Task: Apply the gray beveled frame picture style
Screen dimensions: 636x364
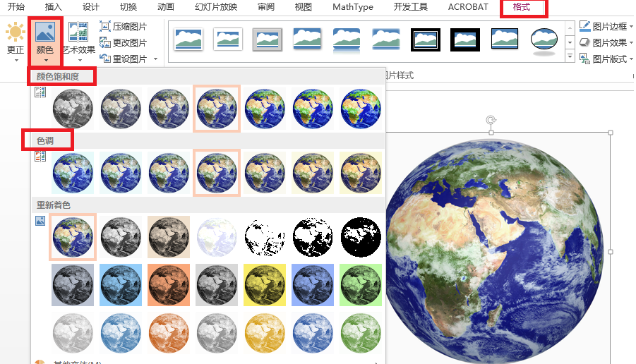Action: pos(268,40)
